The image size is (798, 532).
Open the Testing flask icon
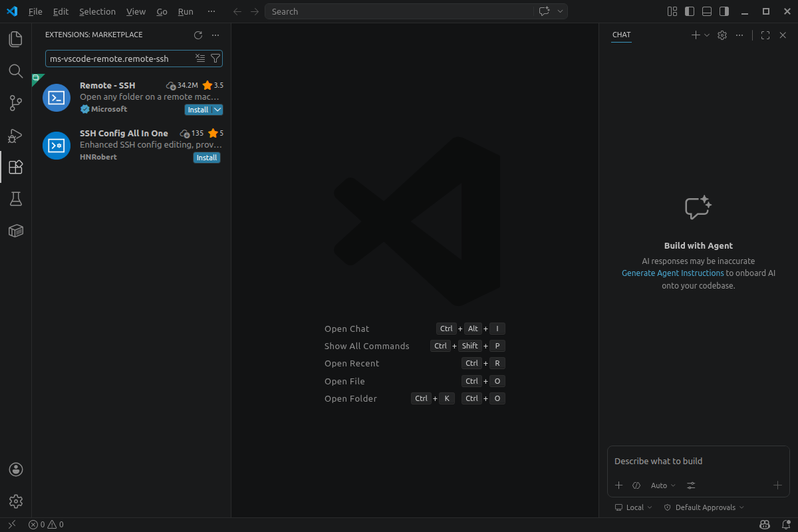(x=16, y=199)
